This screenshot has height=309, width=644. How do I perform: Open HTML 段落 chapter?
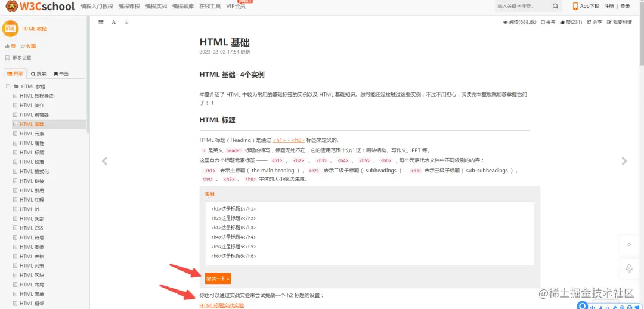(x=32, y=162)
